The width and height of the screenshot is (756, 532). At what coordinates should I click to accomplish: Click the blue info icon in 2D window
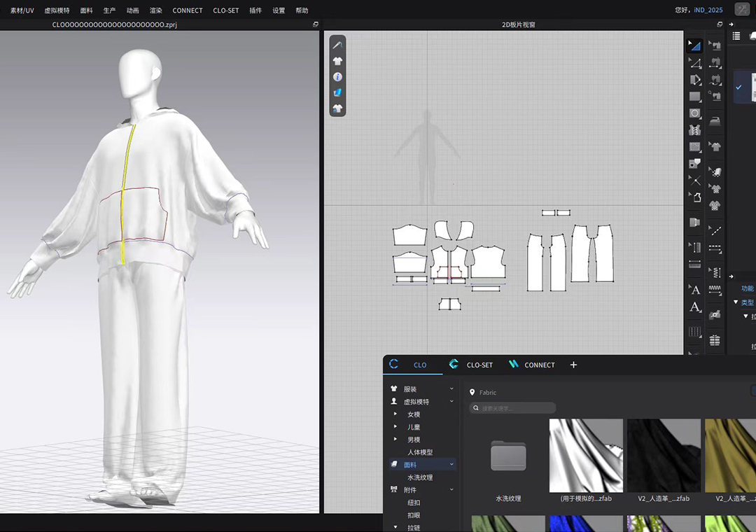pos(337,77)
